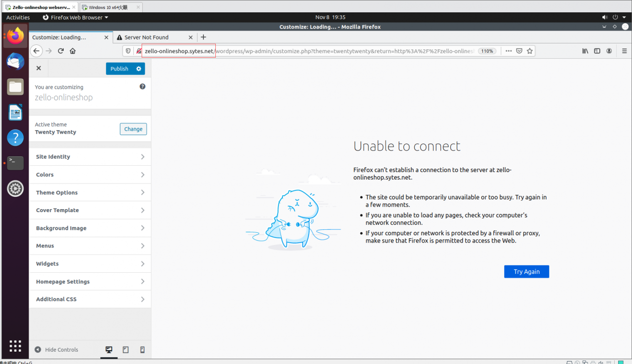Open the Nov 8 19:35 clock menu

pyautogui.click(x=330, y=17)
